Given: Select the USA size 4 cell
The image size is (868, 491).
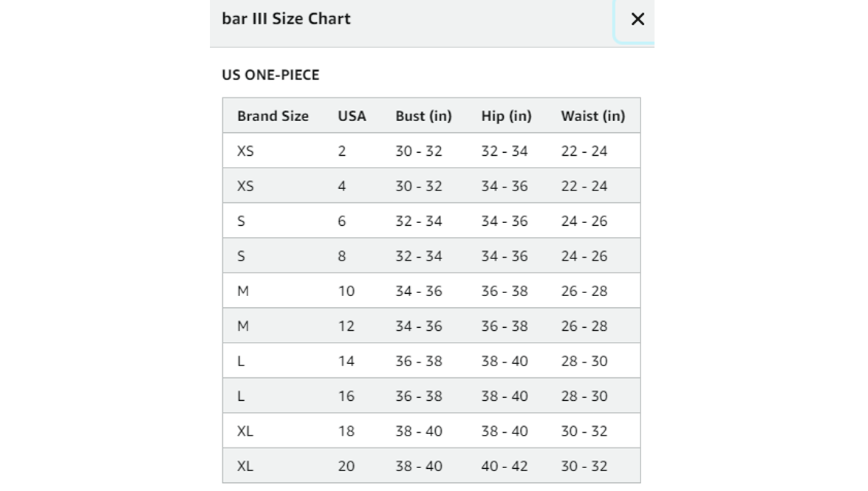Looking at the screenshot, I should [342, 186].
